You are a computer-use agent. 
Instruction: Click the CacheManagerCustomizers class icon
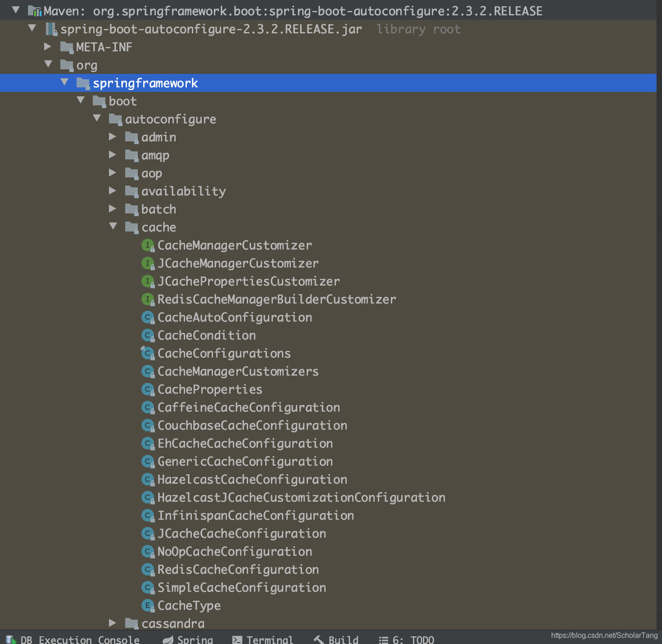(x=148, y=372)
